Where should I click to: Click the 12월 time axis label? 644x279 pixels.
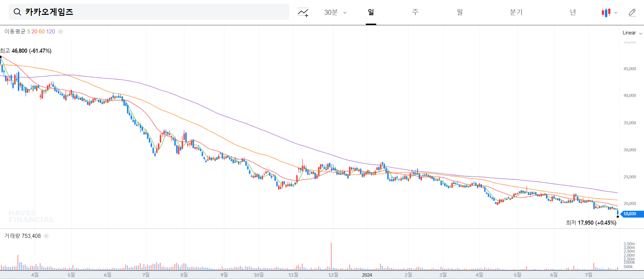[333, 275]
